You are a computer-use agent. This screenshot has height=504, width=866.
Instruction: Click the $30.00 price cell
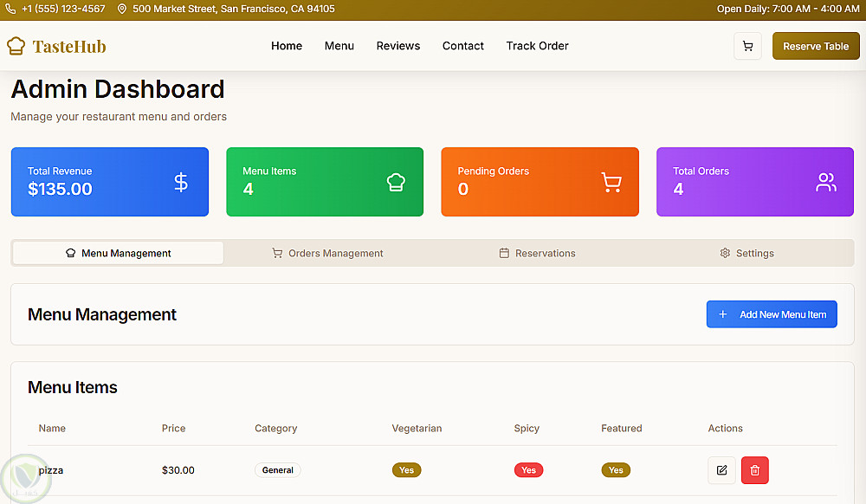click(x=178, y=470)
